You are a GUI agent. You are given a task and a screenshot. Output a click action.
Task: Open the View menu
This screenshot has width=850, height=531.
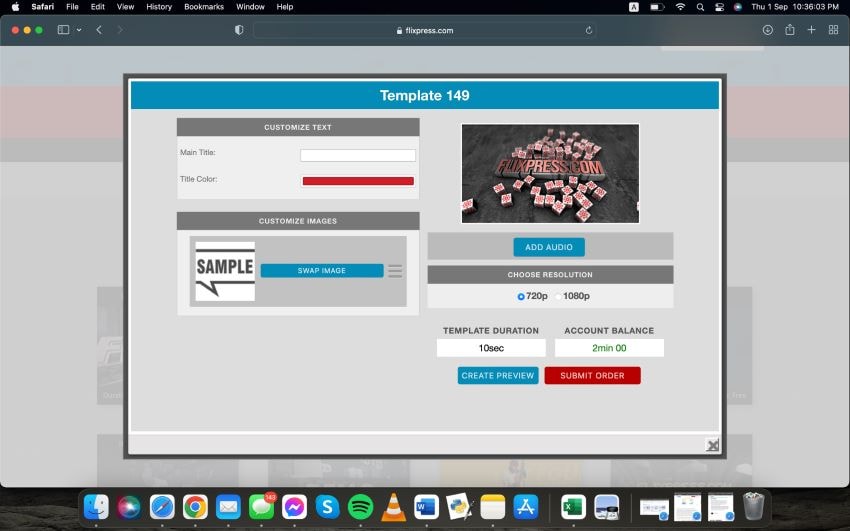click(125, 7)
